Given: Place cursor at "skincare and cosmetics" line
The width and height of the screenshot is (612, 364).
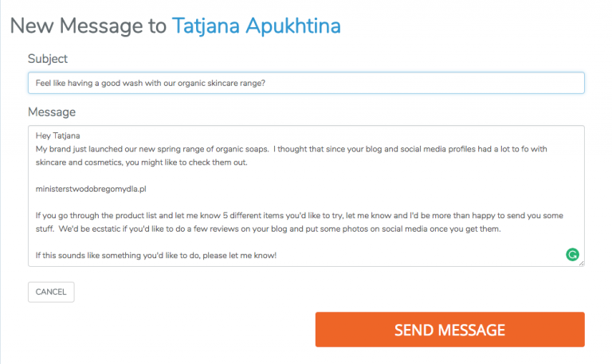Looking at the screenshot, I should tap(83, 162).
